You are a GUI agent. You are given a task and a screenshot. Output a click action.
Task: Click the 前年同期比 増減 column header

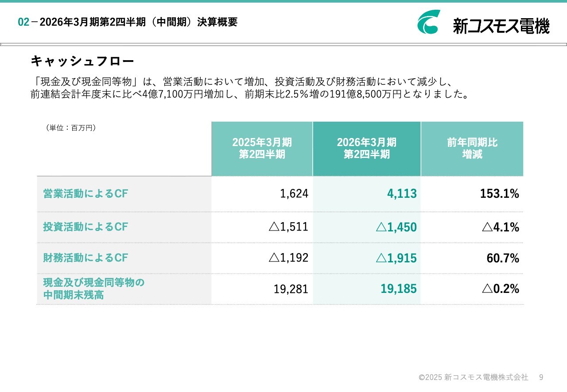[472, 148]
